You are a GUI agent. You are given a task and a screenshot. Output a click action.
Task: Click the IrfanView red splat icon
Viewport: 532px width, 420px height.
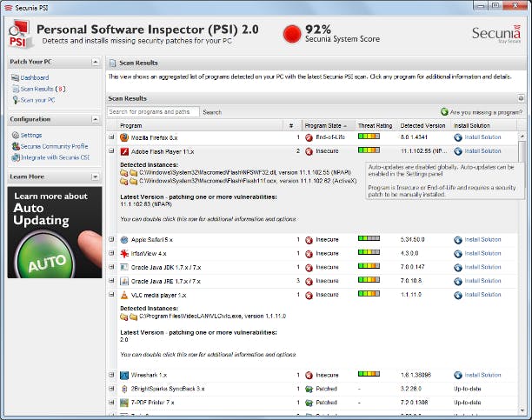(x=124, y=254)
